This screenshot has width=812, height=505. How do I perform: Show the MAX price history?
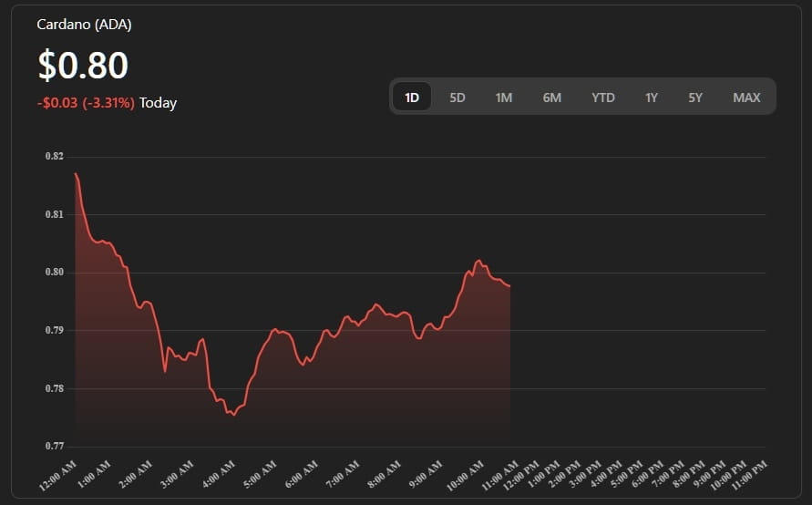pyautogui.click(x=746, y=98)
